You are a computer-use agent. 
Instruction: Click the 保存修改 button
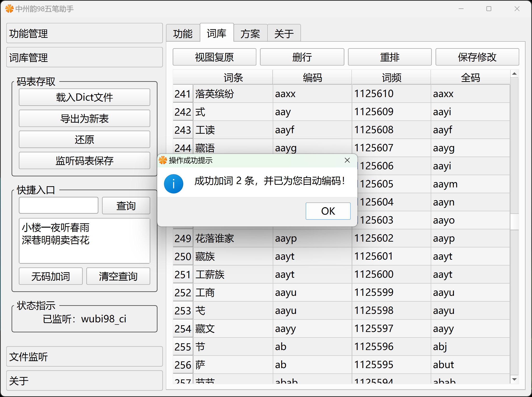coord(477,57)
